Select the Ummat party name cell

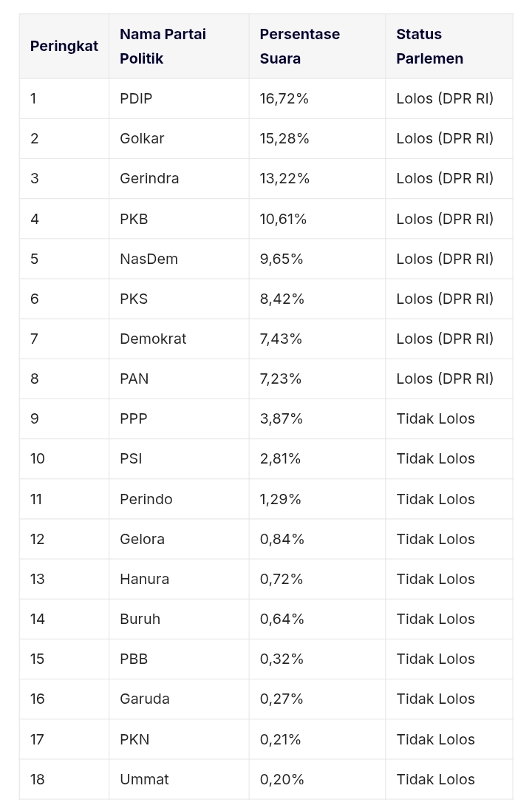coord(179,779)
